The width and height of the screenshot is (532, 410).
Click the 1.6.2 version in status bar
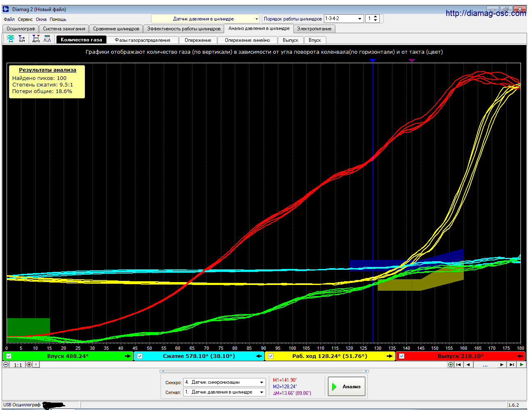(514, 405)
